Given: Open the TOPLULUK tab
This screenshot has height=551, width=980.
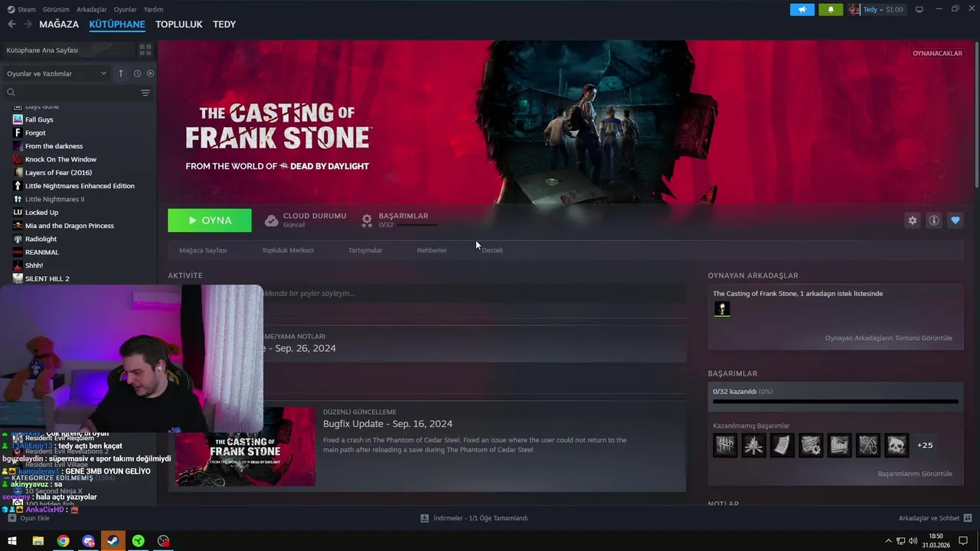Looking at the screenshot, I should [x=179, y=24].
